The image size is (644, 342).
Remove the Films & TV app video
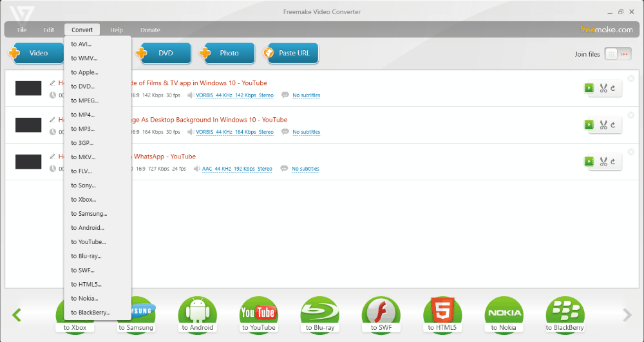point(631,78)
